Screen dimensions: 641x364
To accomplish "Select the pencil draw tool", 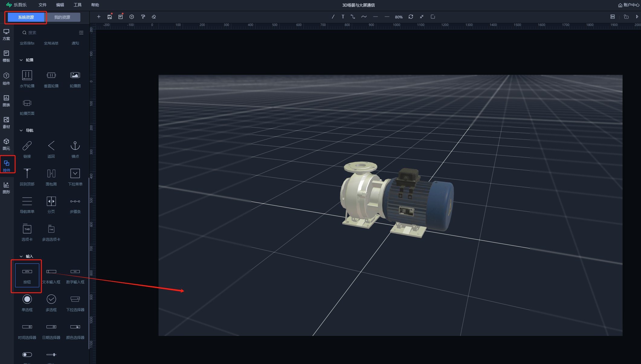I will [333, 17].
